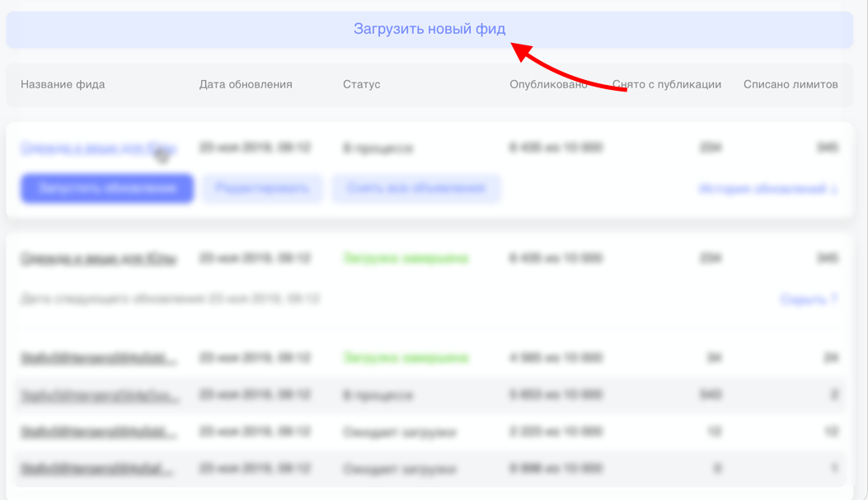Open the blue feed name link in first card
Viewport: 868px width, 500px height.
pyautogui.click(x=98, y=149)
